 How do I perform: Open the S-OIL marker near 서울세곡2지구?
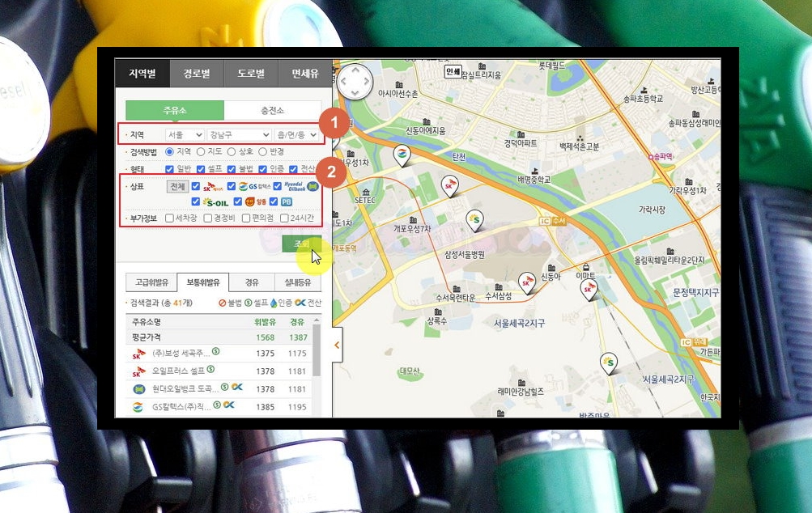pos(609,362)
